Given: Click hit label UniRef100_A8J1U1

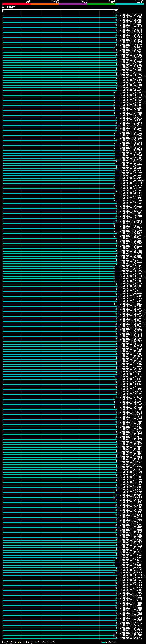Looking at the screenshot, I should pos(131,25).
